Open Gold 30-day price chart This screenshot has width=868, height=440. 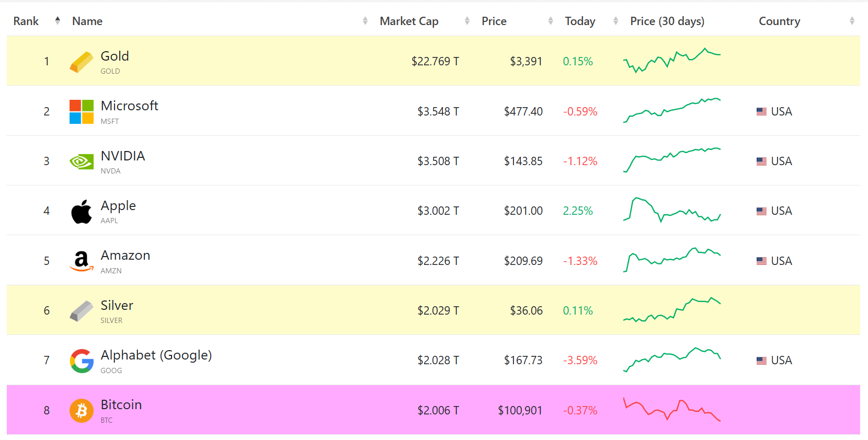672,61
